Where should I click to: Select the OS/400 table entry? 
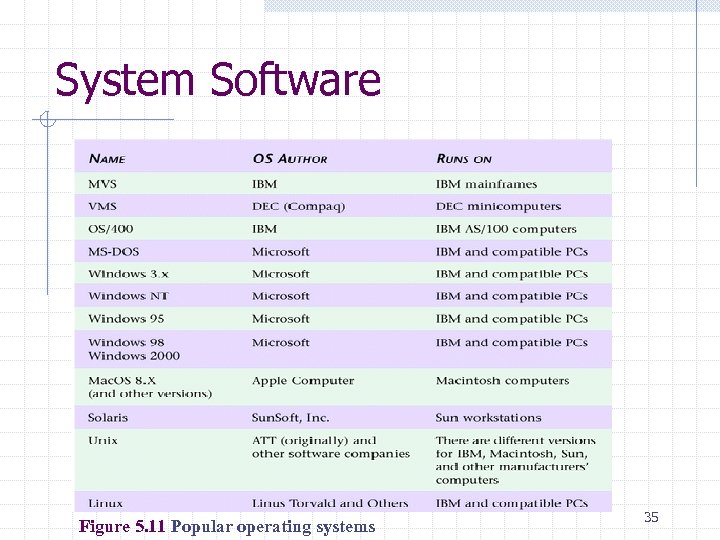[111, 229]
